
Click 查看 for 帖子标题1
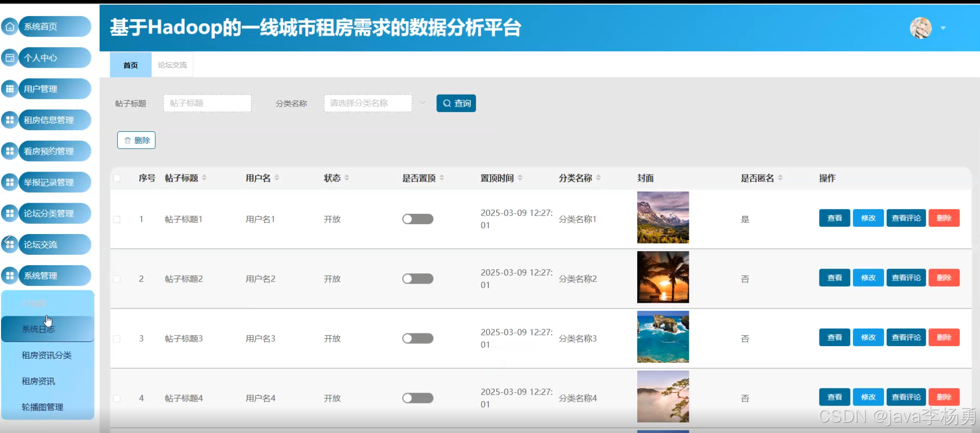click(x=835, y=218)
